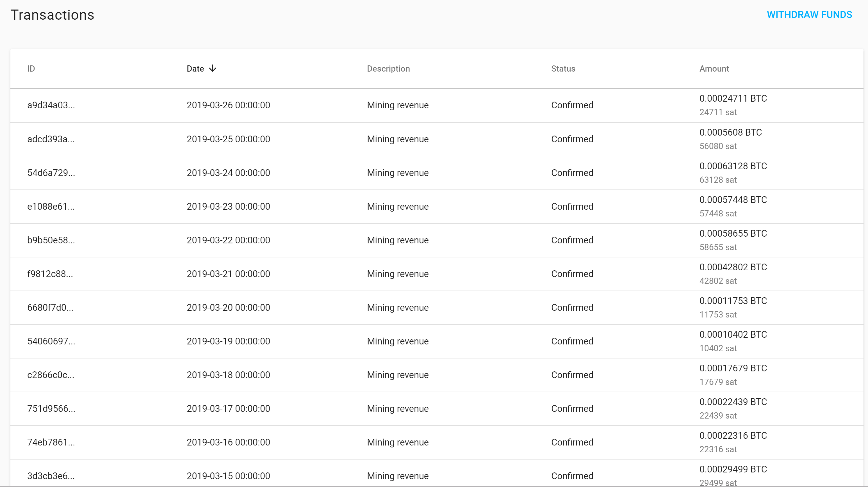Click amount 0.00022316 BTC
868x489 pixels.
733,435
